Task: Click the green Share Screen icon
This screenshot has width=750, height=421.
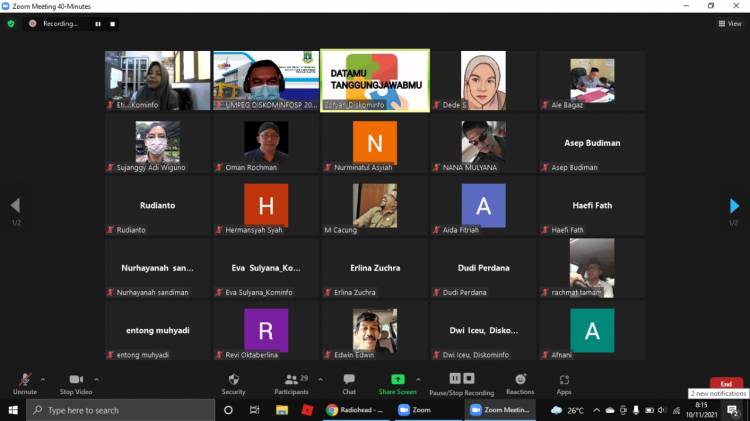Action: (397, 380)
